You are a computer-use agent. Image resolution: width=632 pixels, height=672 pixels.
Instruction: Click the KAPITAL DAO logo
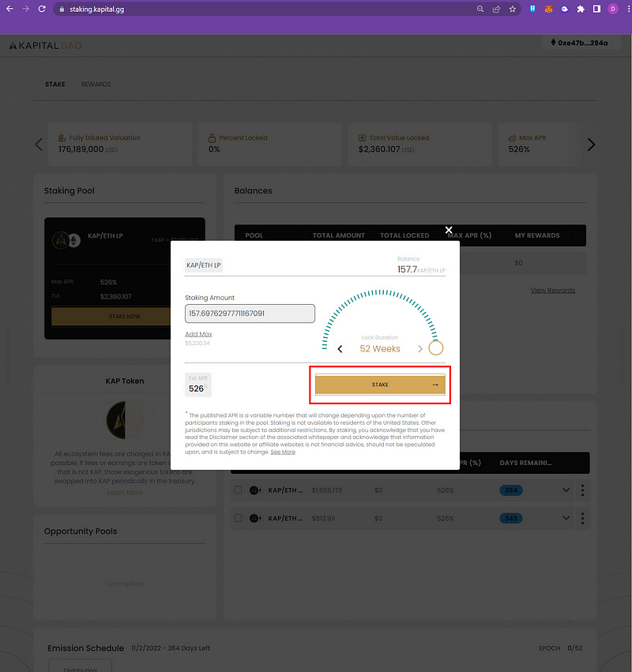click(46, 46)
